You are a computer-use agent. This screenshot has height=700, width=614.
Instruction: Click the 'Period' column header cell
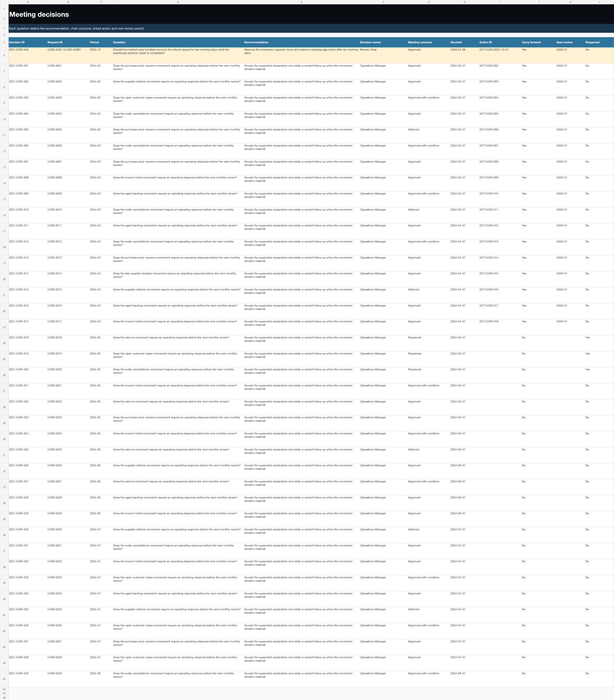(x=101, y=42)
